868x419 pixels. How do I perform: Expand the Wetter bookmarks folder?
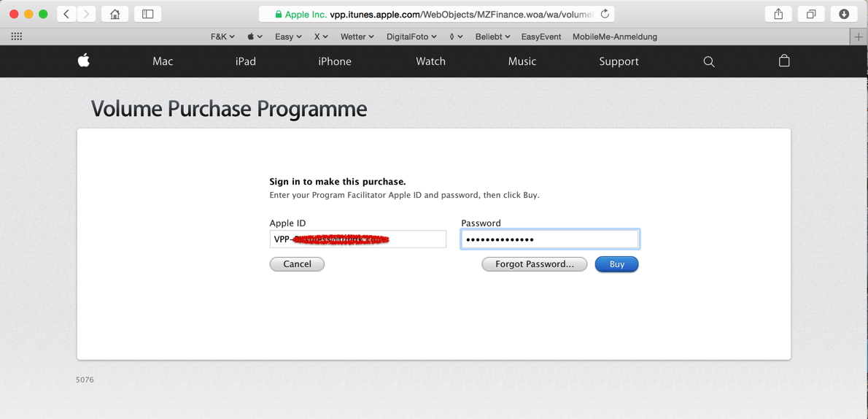[357, 36]
